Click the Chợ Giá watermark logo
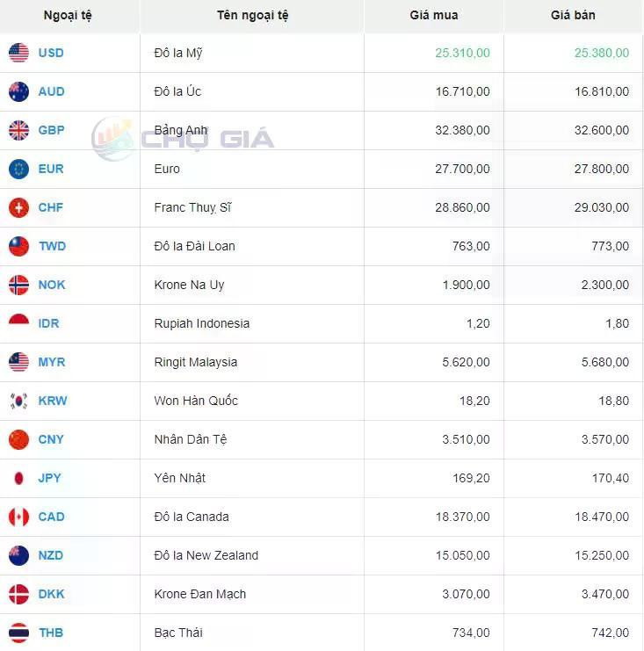The image size is (644, 651). point(183,139)
